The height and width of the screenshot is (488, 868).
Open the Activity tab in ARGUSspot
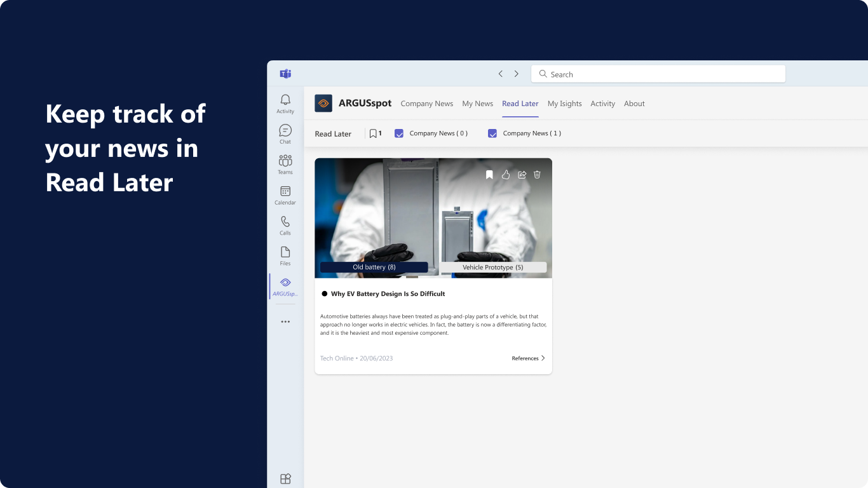click(603, 104)
